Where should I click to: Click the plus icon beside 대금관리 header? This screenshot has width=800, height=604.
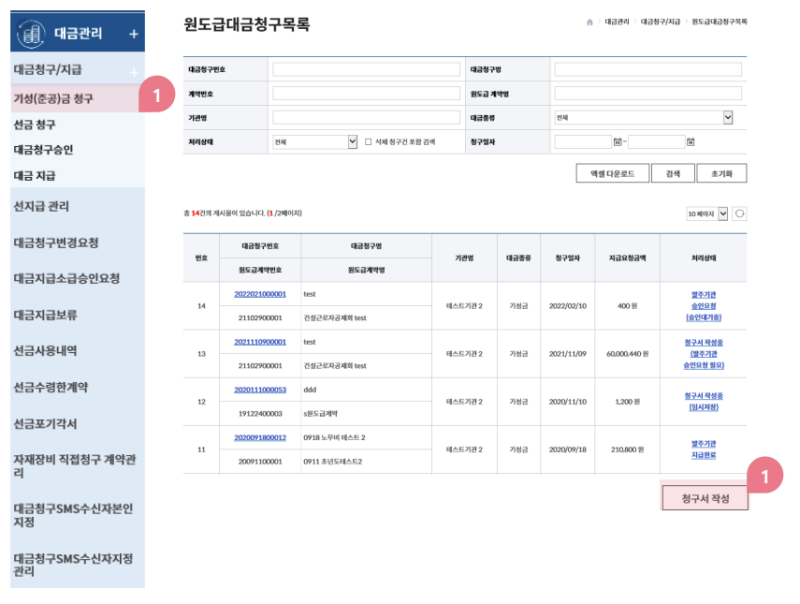[134, 34]
